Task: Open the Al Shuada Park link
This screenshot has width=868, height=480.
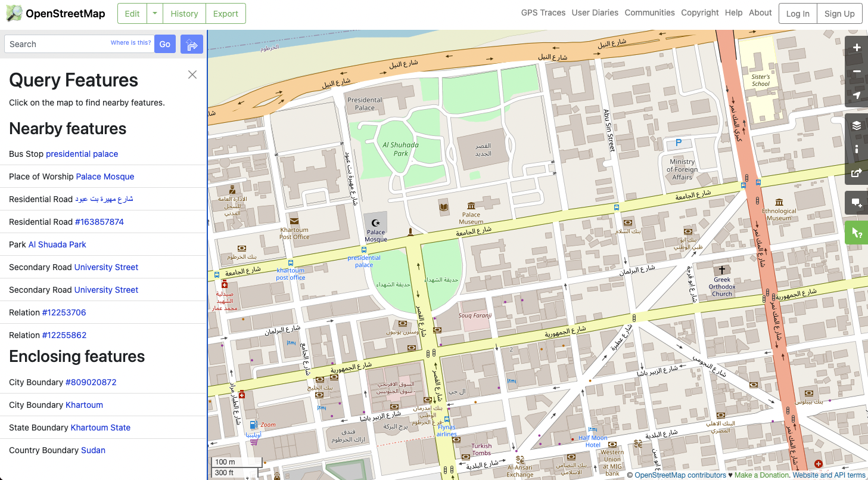Action: pyautogui.click(x=57, y=244)
